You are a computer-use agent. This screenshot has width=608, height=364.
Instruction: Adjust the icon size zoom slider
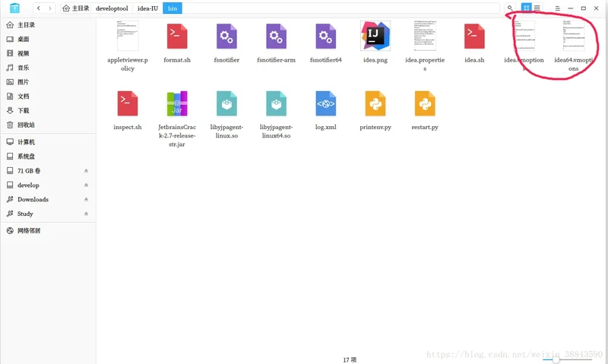click(556, 359)
